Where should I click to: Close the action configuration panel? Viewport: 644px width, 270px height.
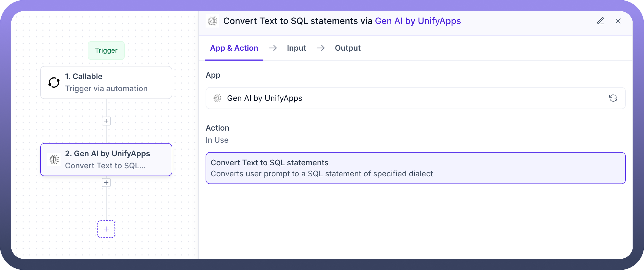tap(618, 21)
